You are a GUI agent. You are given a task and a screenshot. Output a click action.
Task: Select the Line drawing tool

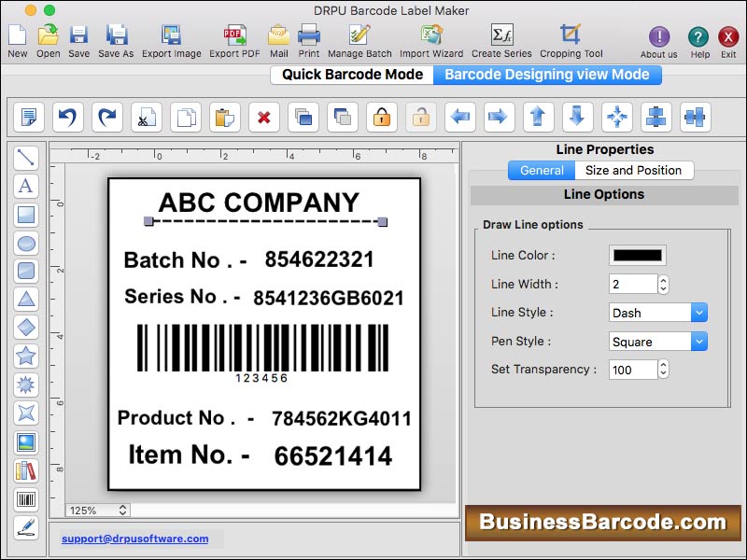click(26, 159)
